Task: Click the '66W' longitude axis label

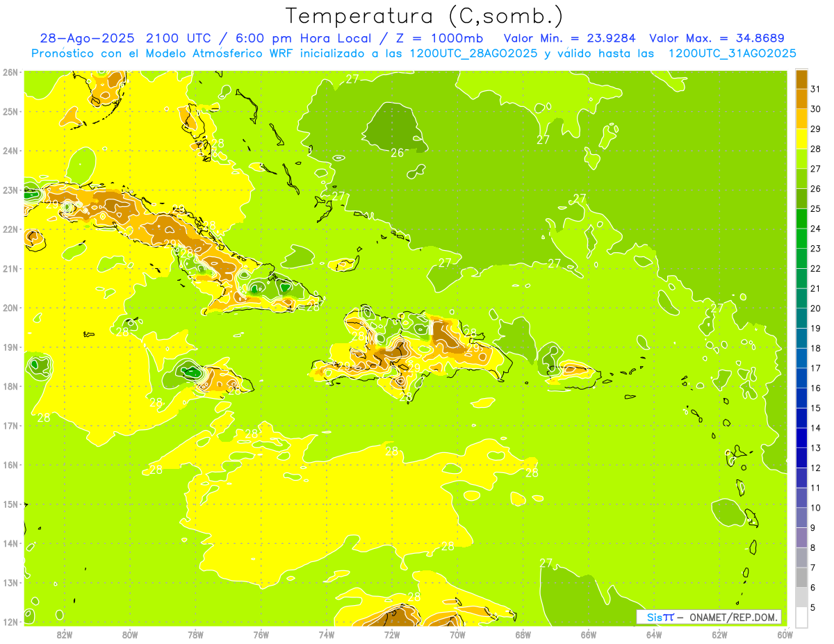Action: coord(589,634)
